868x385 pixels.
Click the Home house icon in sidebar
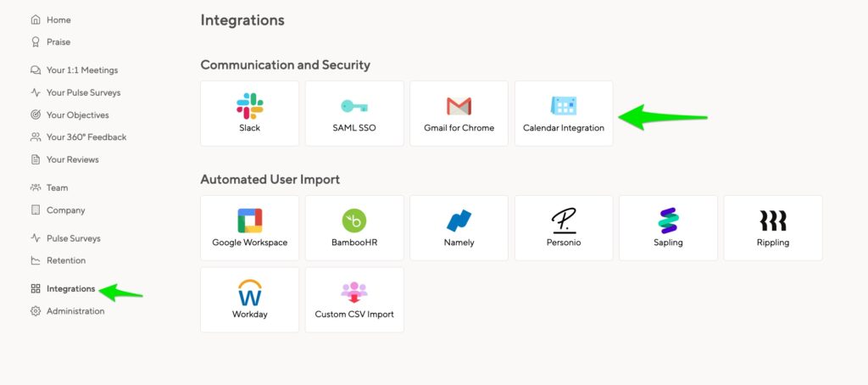click(x=36, y=20)
